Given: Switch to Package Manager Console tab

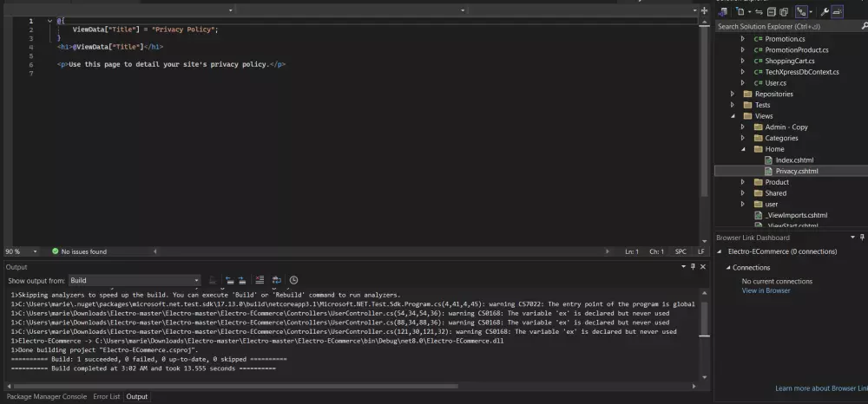Looking at the screenshot, I should [47, 397].
